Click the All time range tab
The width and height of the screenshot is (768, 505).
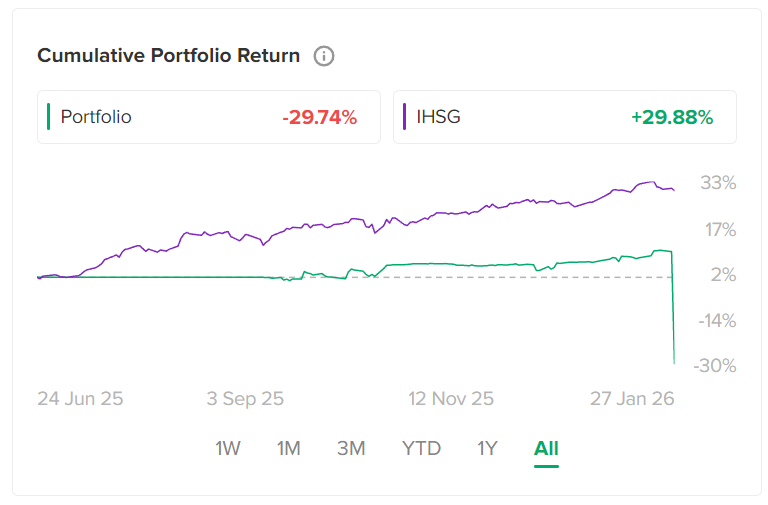(546, 448)
